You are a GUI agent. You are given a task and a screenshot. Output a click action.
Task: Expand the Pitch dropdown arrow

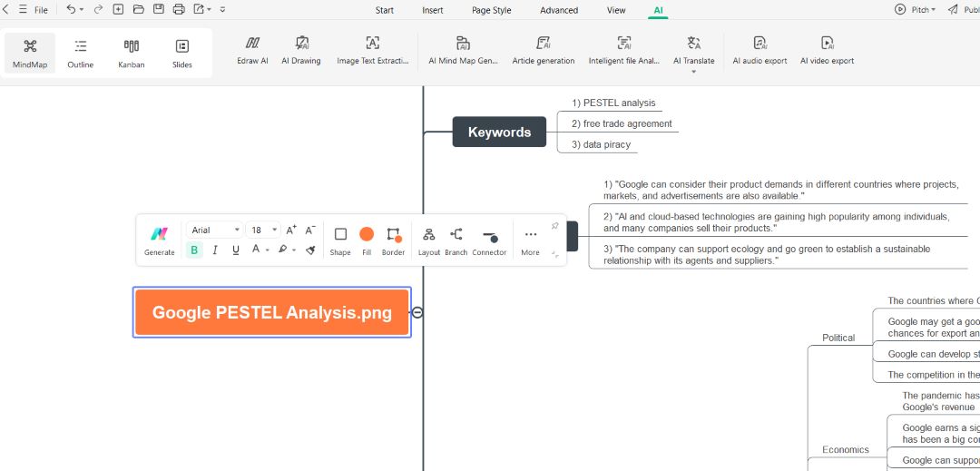[933, 10]
